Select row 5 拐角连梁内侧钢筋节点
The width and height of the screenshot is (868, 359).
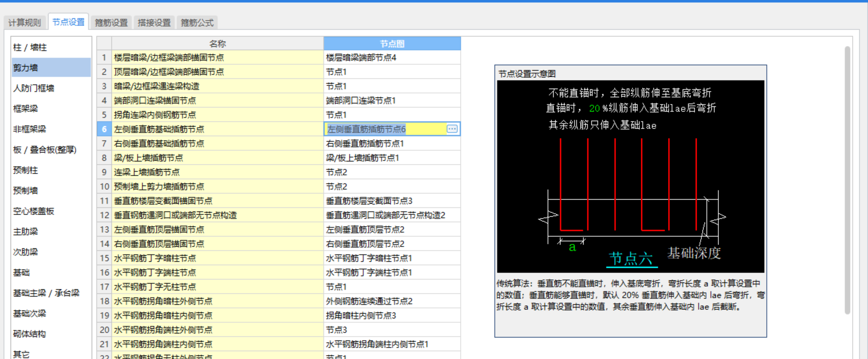coord(218,115)
